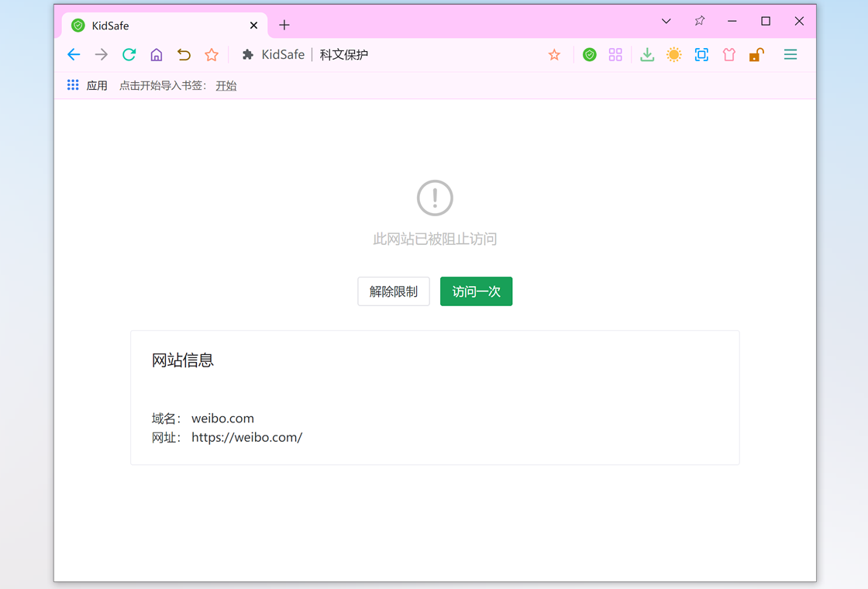Screen dimensions: 868x589
Task: Click the pin window icon in title bar
Action: click(x=700, y=21)
